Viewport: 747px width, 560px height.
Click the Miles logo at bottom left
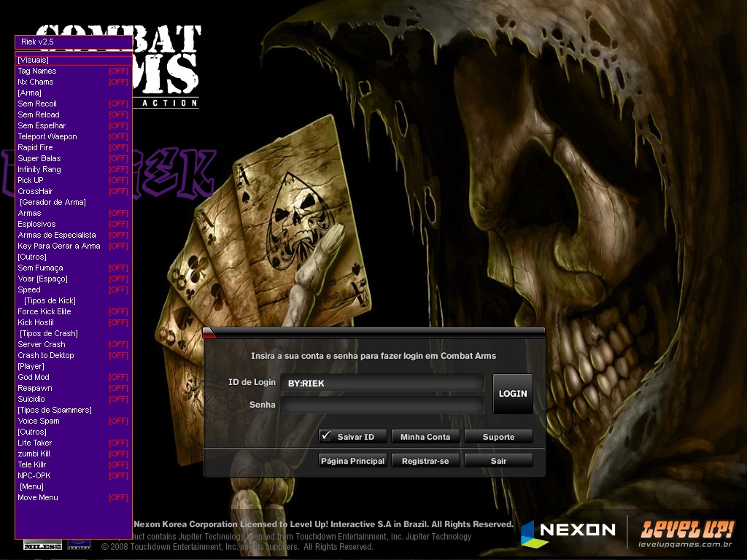pos(43,545)
